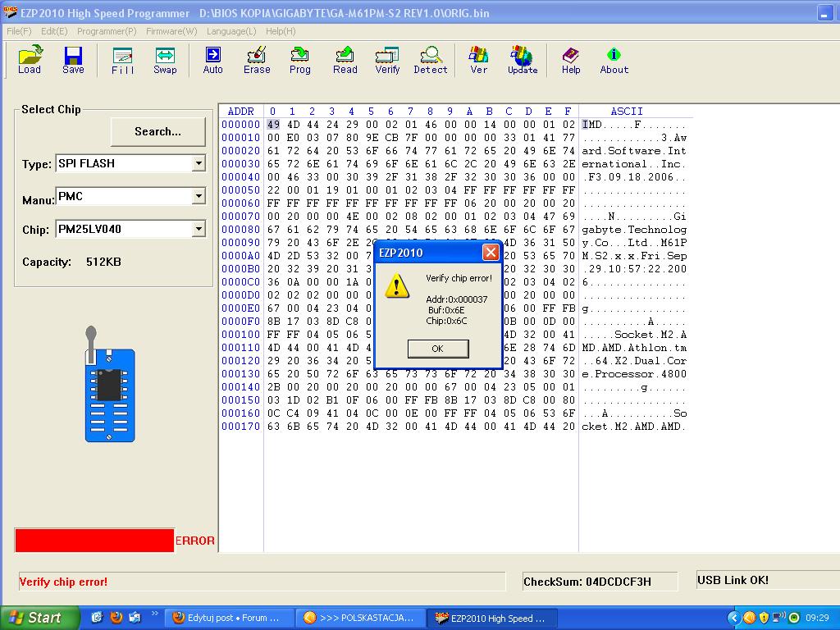This screenshot has width=840, height=630.
Task: Open the Windows Start menu
Action: 39,618
